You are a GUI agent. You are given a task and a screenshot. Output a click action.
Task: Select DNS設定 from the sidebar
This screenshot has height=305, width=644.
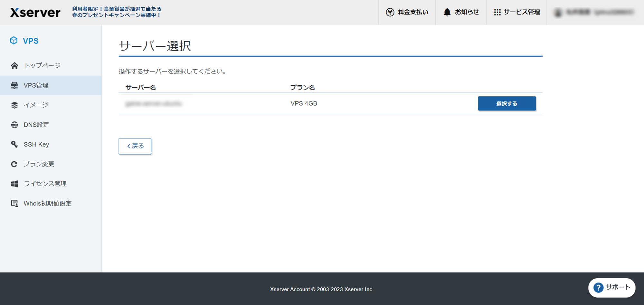[x=36, y=125]
